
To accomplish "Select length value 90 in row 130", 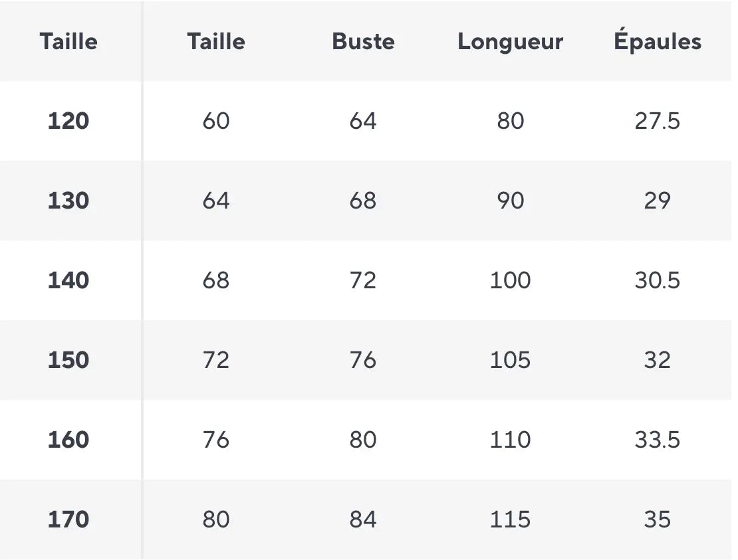I will point(510,201).
